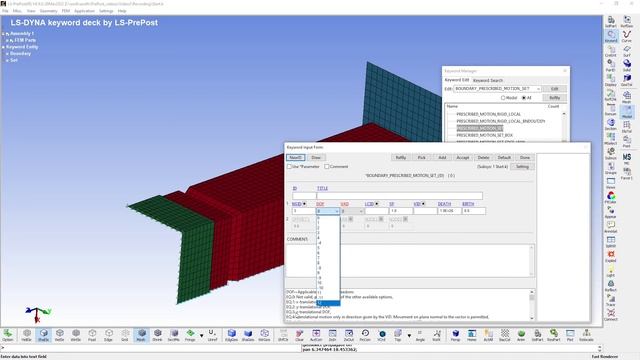Click the Anim animate icon

pos(521,335)
